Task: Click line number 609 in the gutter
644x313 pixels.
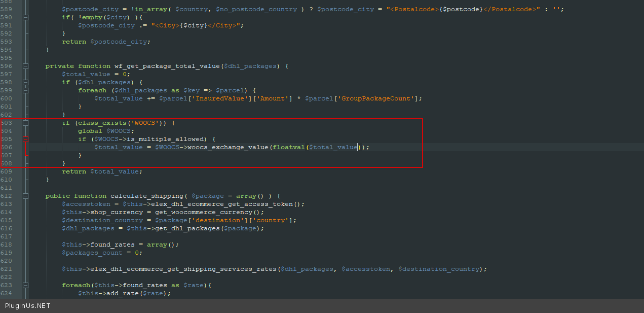Action: click(x=6, y=171)
